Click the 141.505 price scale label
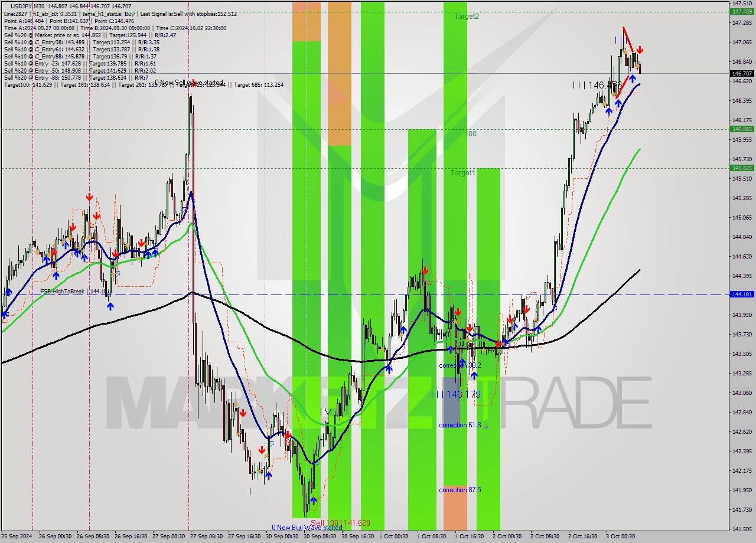This screenshot has height=543, width=756. point(742,529)
